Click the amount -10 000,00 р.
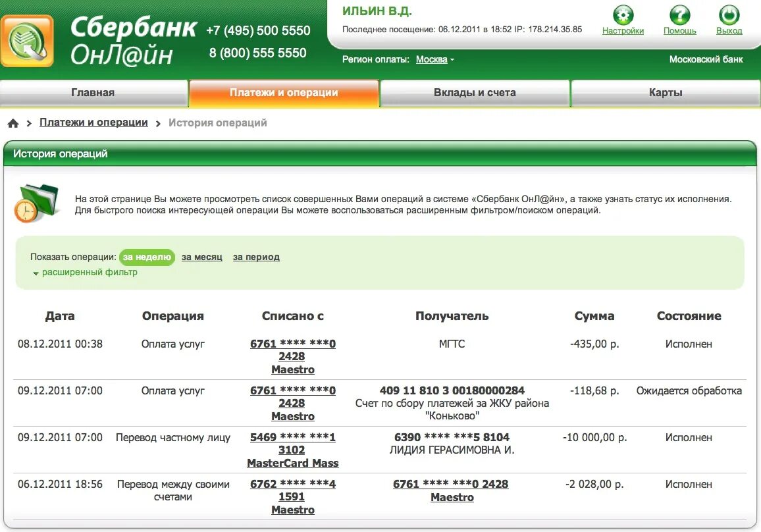Screen dimensions: 761x532 [594, 437]
